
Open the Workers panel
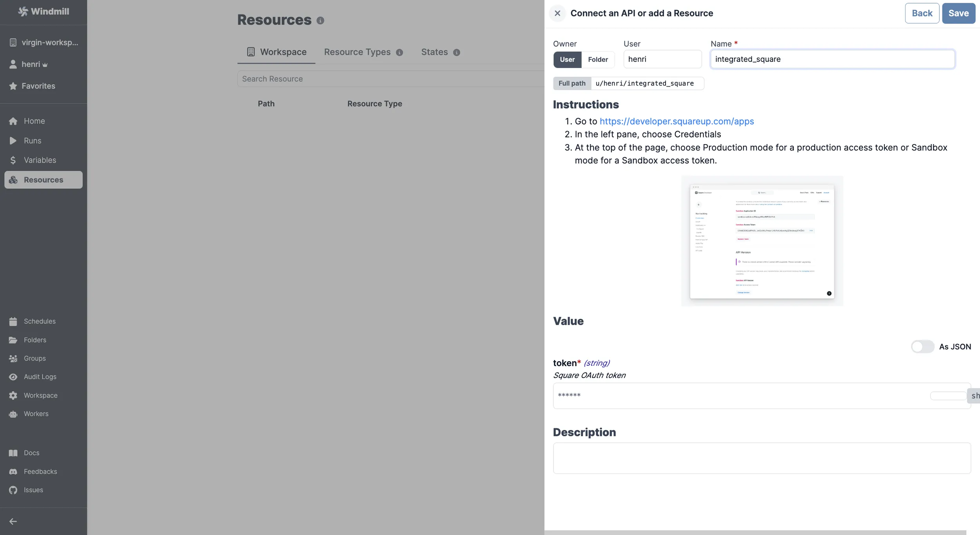pyautogui.click(x=36, y=414)
